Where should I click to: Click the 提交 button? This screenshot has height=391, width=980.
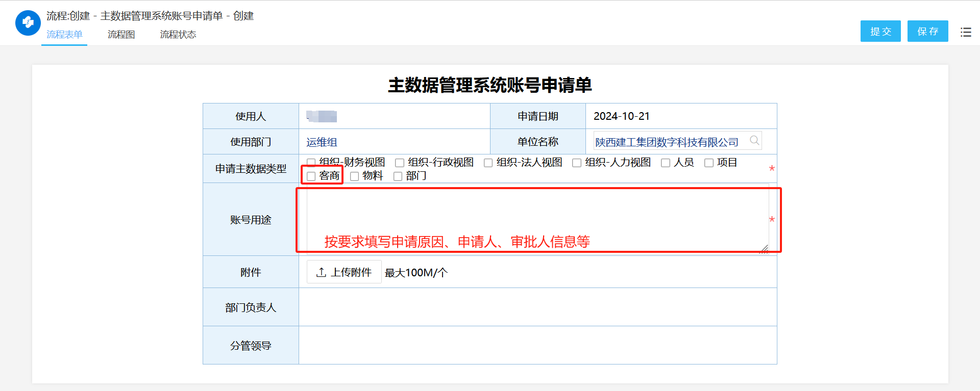tap(880, 31)
